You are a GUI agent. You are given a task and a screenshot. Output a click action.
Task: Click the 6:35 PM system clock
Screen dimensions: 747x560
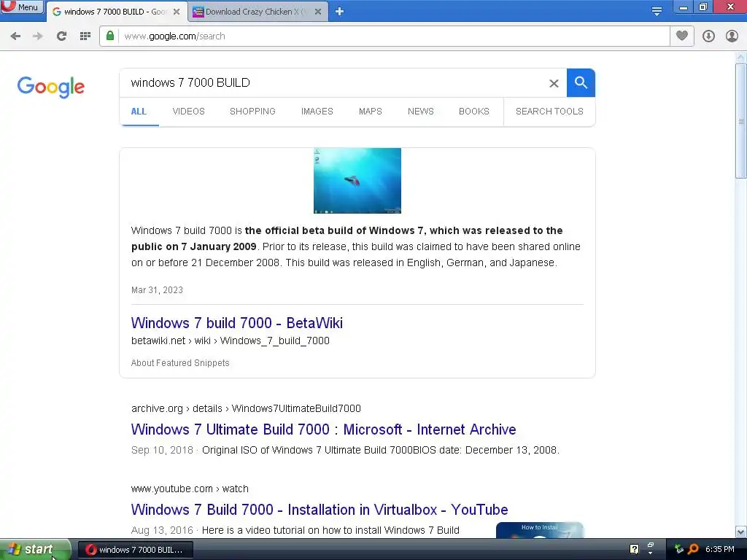point(720,549)
